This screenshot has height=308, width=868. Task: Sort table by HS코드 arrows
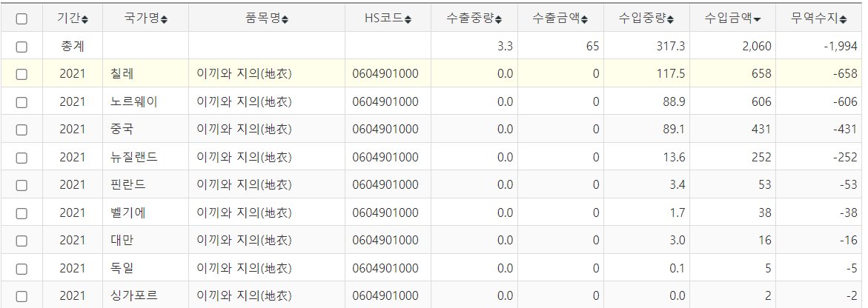pos(408,19)
